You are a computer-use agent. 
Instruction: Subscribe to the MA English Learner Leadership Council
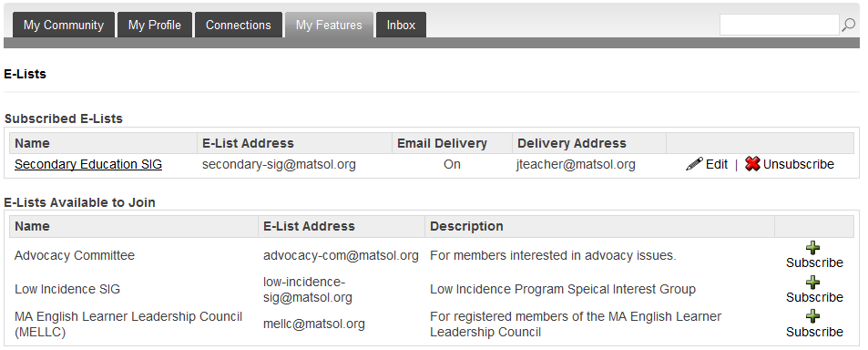(814, 332)
